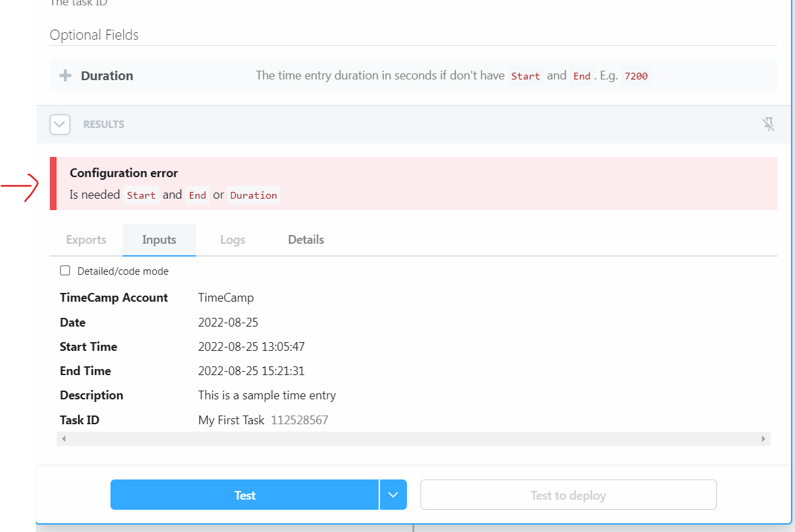Click the 'End' code tag in error message
Viewport: 795px width, 532px height.
pyautogui.click(x=197, y=195)
